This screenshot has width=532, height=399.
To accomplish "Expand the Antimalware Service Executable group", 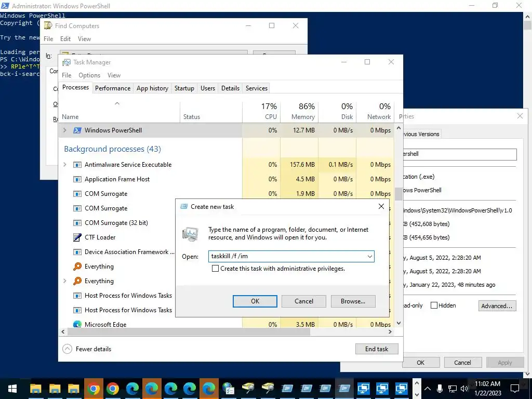I will 65,165.
